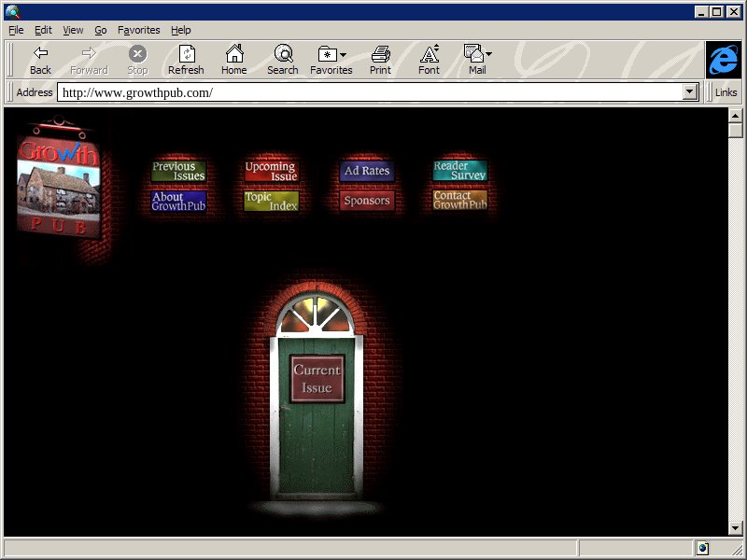Screen dimensions: 747x560
Task: Expand the Favorites toolbar dropdown
Action: tap(344, 55)
